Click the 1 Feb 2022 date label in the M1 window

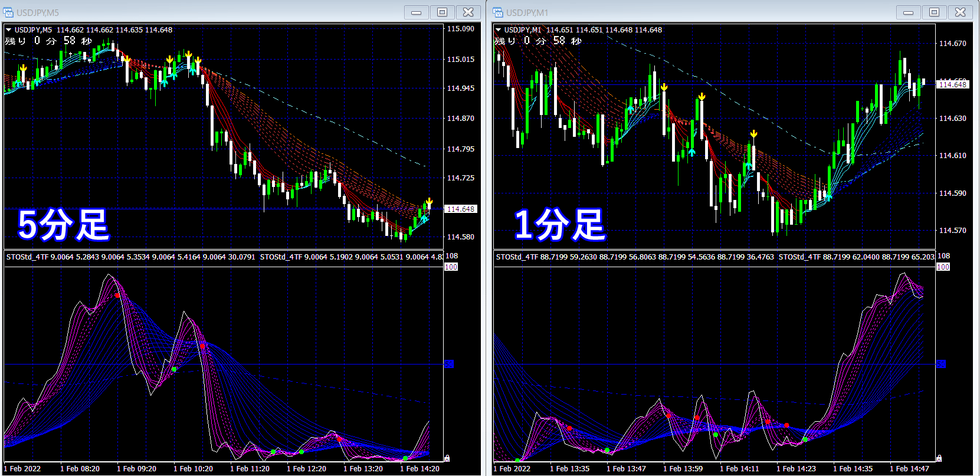[x=512, y=469]
